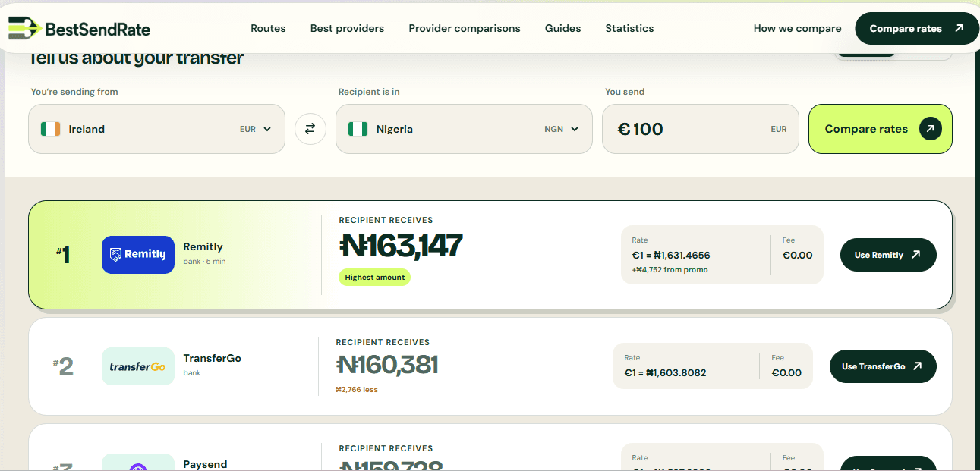980x471 pixels.
Task: Click the Nigeria flag icon
Action: 358,129
